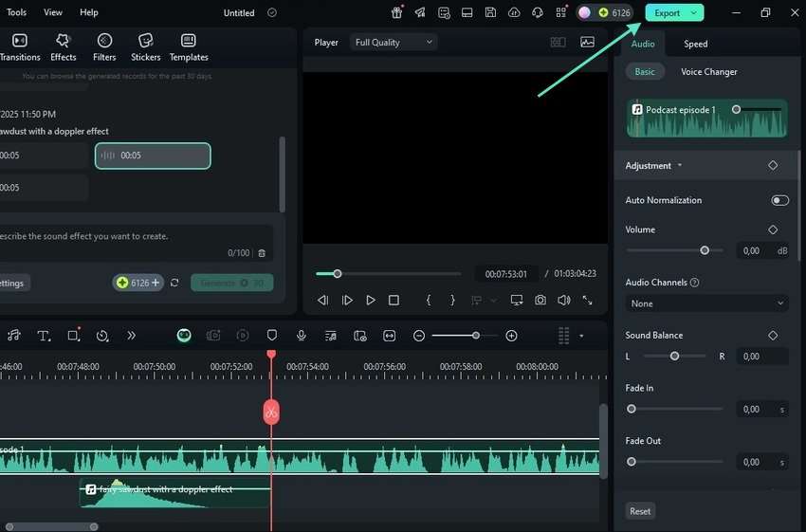
Task: Click the gift box icon
Action: tap(396, 13)
